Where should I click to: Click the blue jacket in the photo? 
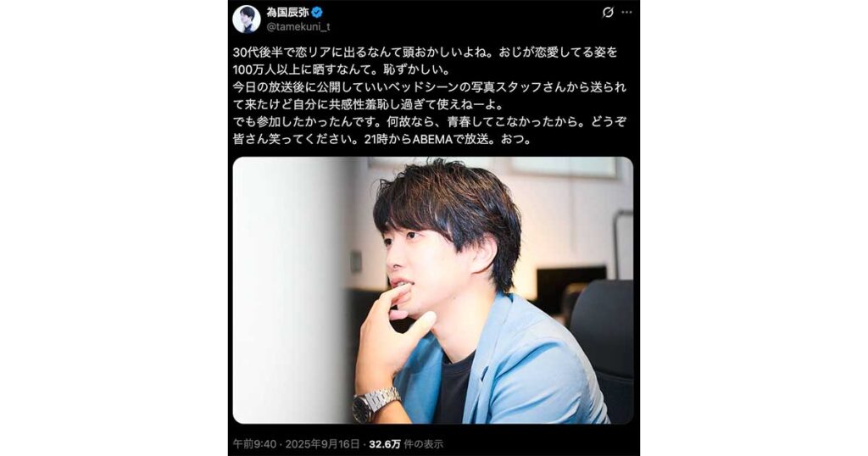[515, 365]
